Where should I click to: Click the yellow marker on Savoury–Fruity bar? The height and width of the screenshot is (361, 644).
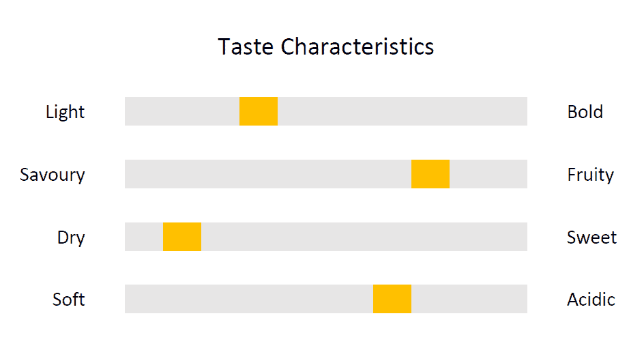coord(430,174)
